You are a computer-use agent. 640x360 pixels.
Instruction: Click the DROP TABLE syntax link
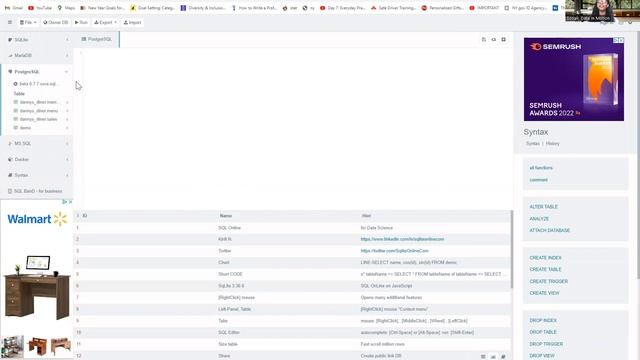[x=543, y=332]
